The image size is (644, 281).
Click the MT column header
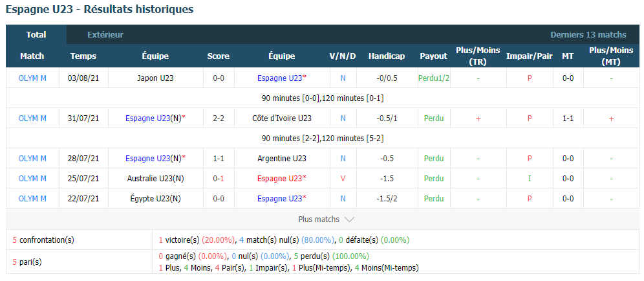pyautogui.click(x=568, y=56)
